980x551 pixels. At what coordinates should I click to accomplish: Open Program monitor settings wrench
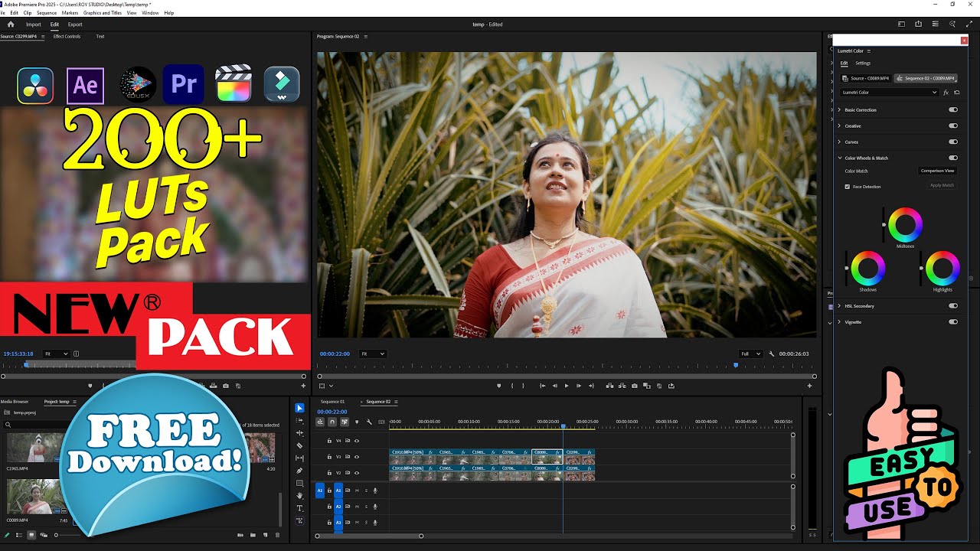[772, 354]
